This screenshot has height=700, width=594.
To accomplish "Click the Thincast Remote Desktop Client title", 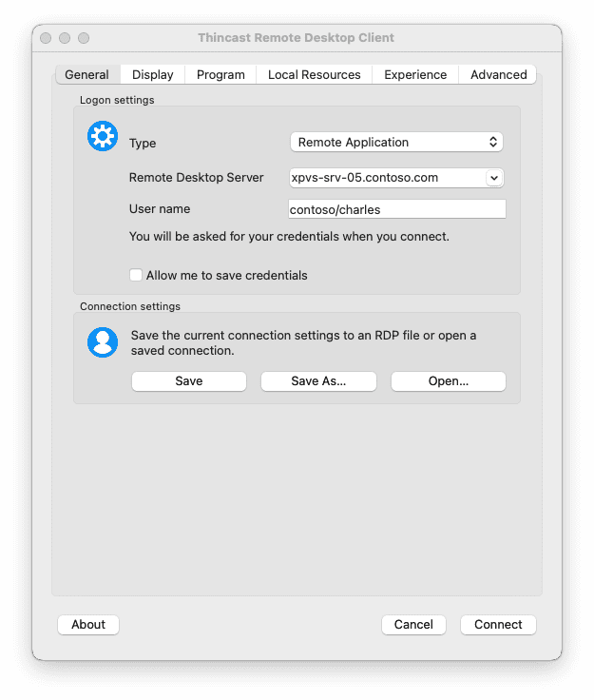I will pyautogui.click(x=297, y=38).
